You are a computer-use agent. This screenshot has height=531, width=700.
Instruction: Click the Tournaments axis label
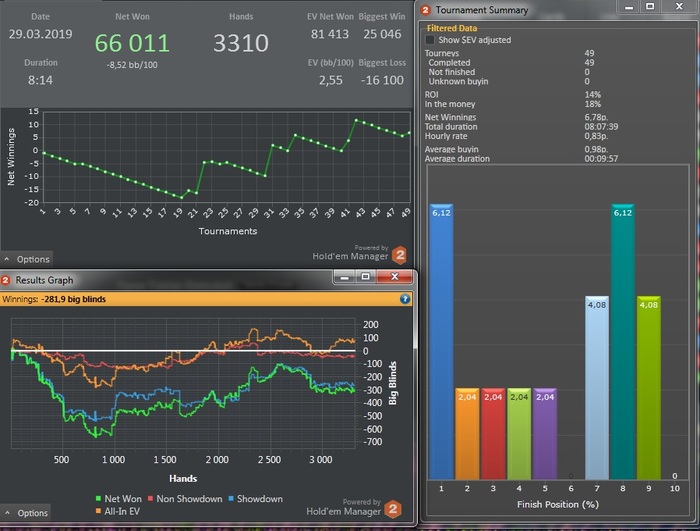click(228, 231)
